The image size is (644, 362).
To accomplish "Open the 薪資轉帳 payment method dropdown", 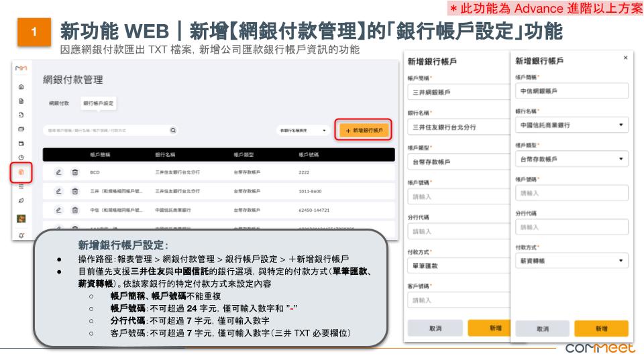I will tap(572, 261).
